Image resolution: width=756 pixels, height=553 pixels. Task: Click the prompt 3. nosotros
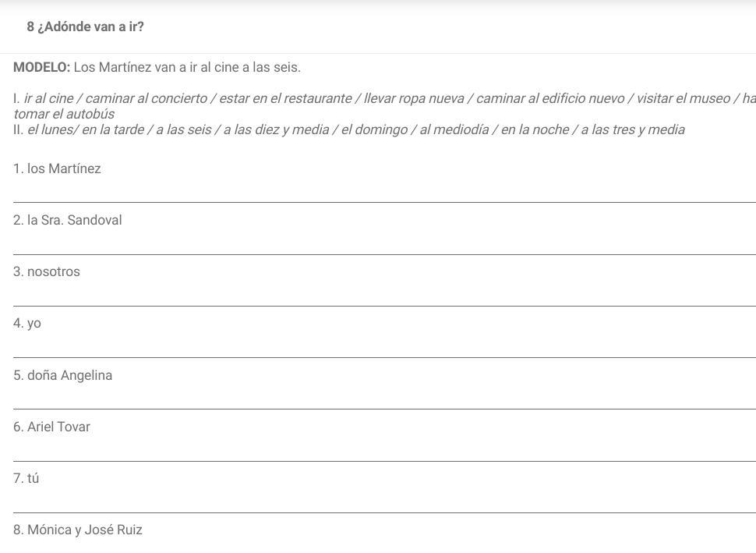tap(47, 271)
